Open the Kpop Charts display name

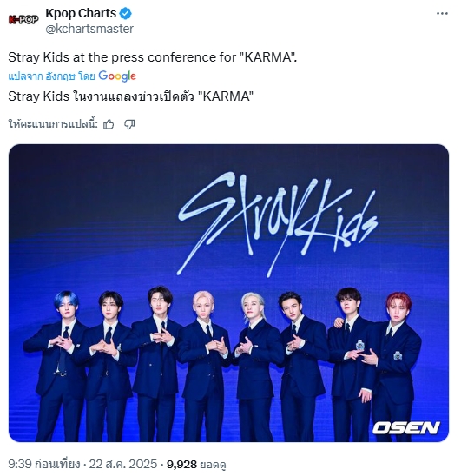[81, 13]
